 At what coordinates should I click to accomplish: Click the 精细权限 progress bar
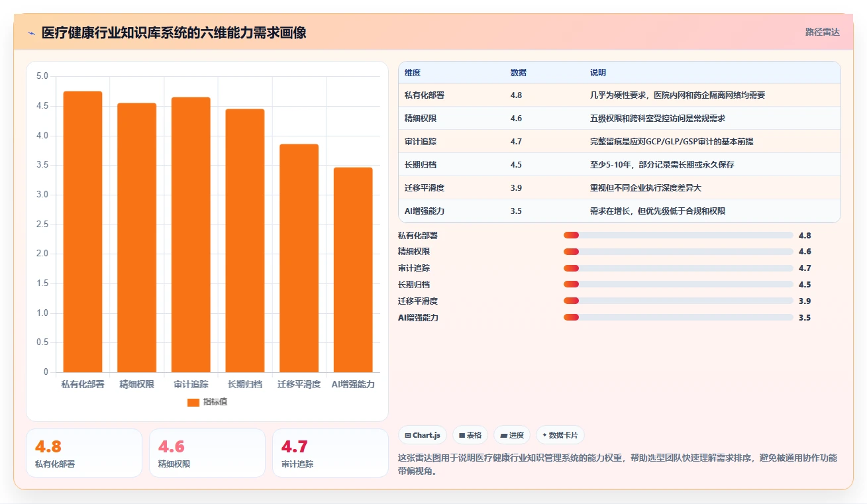678,252
